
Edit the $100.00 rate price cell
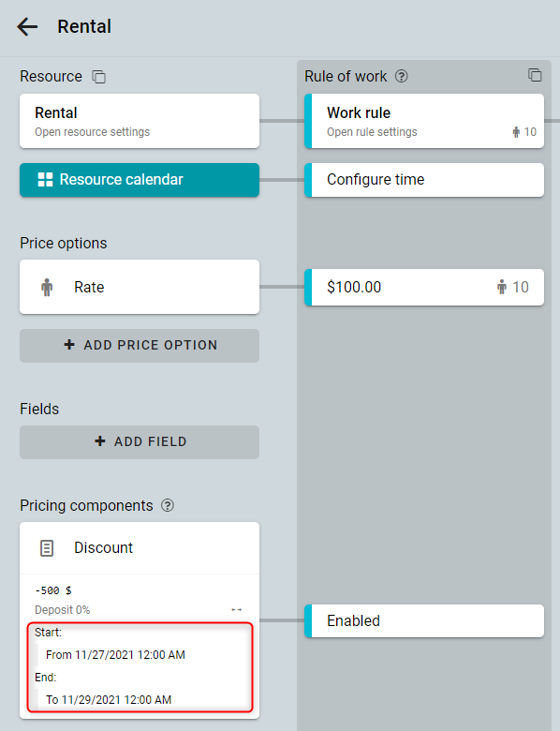[424, 287]
